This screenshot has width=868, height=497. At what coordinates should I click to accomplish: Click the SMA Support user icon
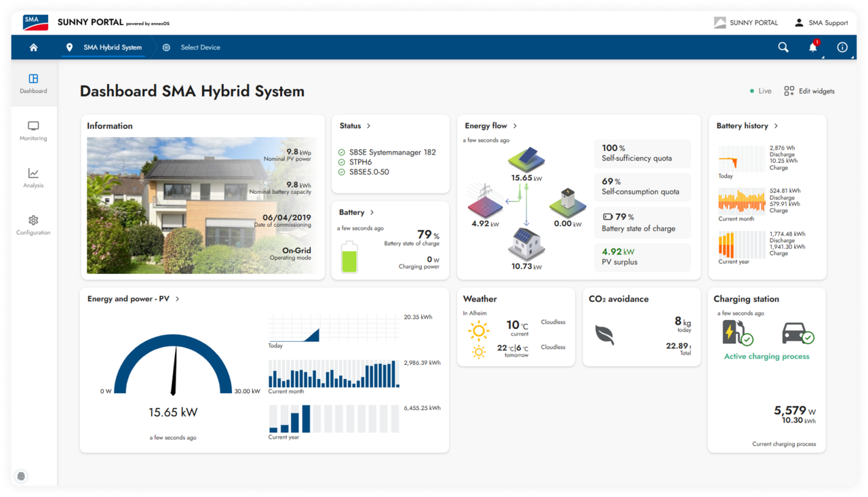click(x=799, y=22)
